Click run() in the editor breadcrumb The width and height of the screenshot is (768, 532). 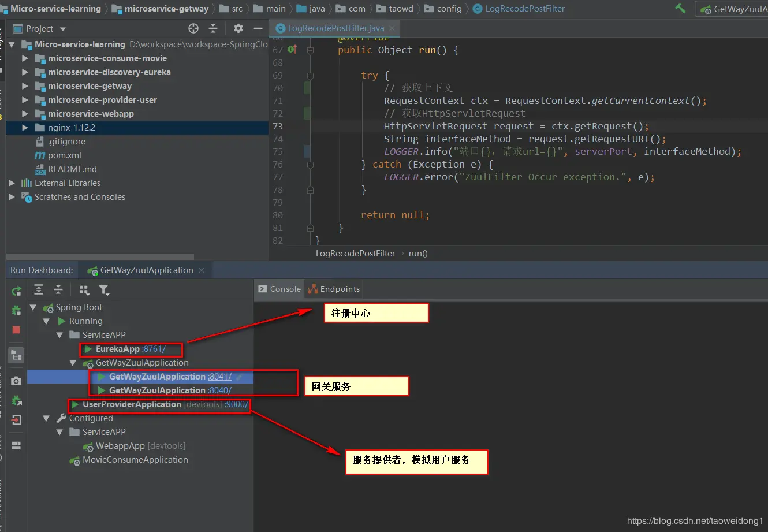(x=418, y=254)
